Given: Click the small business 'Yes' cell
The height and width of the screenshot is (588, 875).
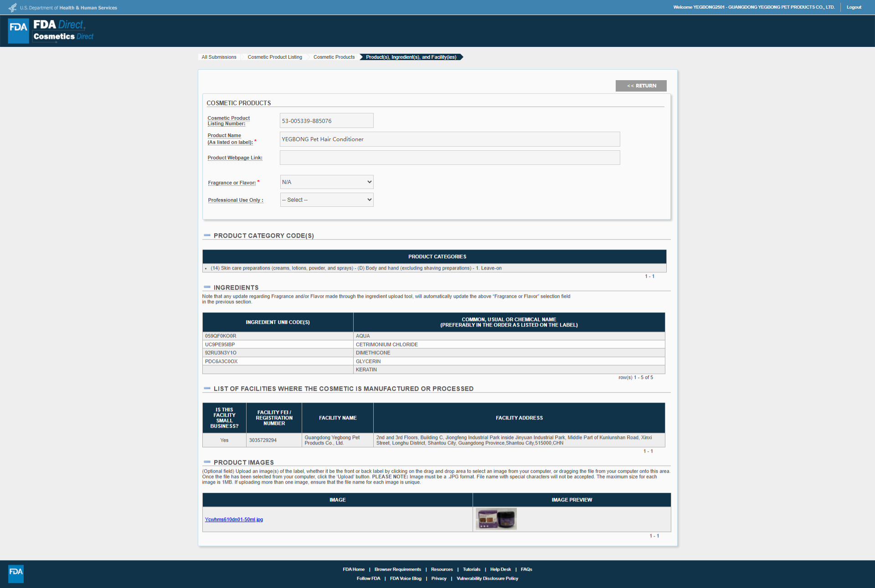Looking at the screenshot, I should (224, 440).
